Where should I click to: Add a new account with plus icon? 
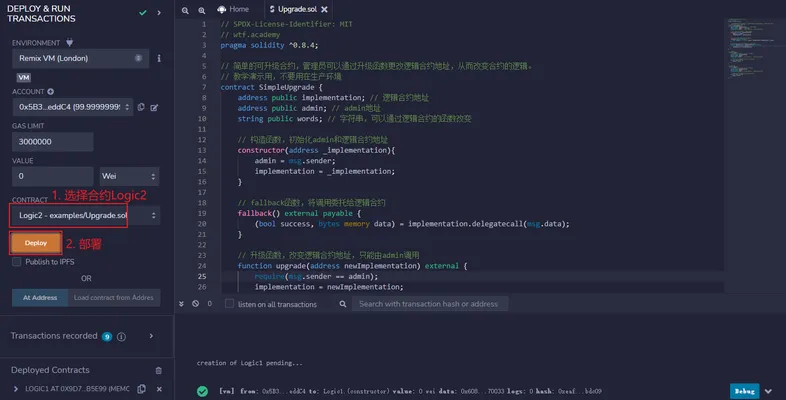(x=51, y=92)
